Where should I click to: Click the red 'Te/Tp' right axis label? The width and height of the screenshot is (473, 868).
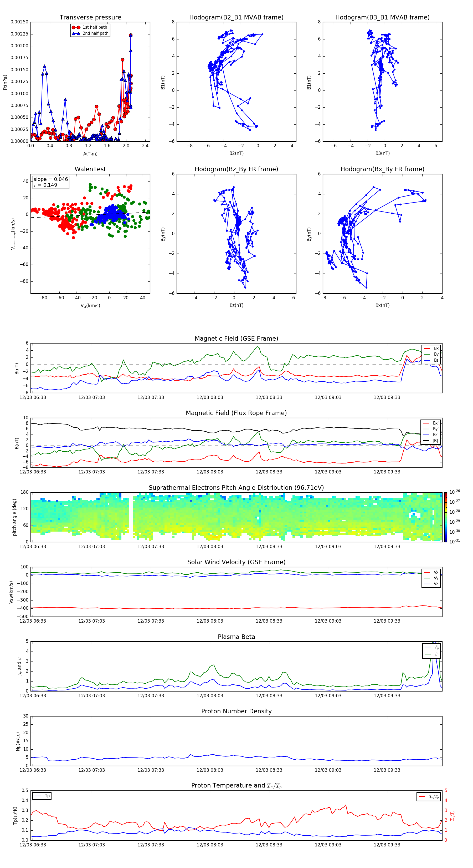point(453,815)
